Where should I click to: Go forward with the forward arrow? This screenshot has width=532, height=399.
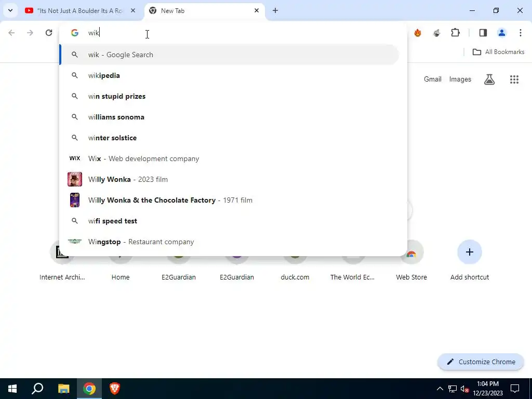(x=30, y=33)
